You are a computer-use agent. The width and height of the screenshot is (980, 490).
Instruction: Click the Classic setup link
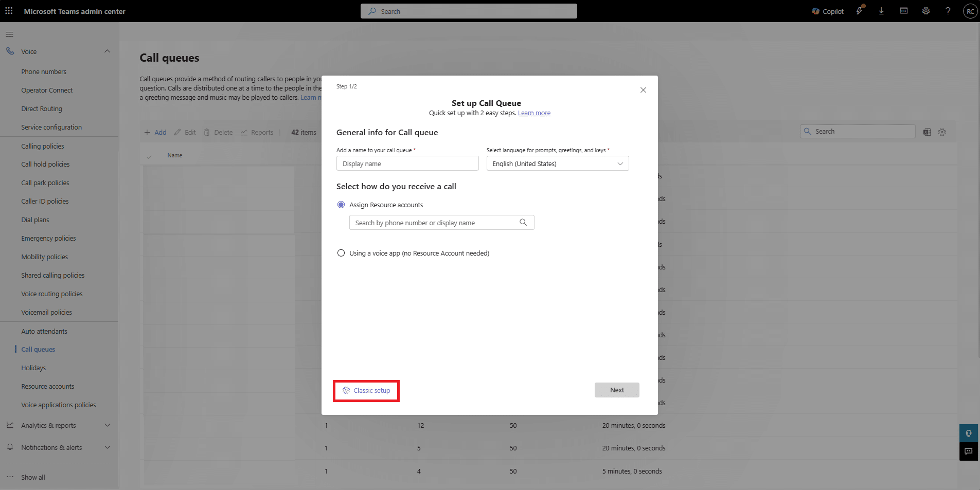pyautogui.click(x=366, y=391)
